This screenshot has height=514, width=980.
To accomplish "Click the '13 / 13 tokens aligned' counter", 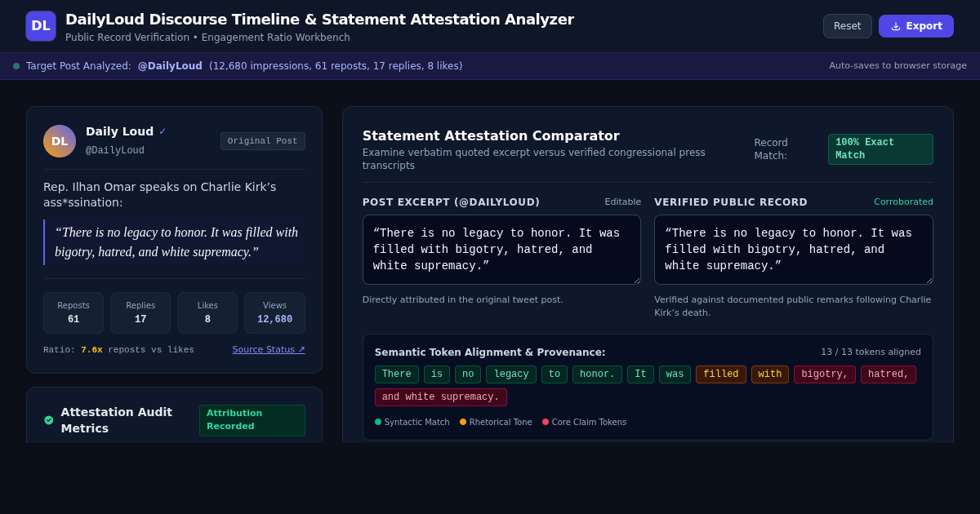I will click(871, 352).
